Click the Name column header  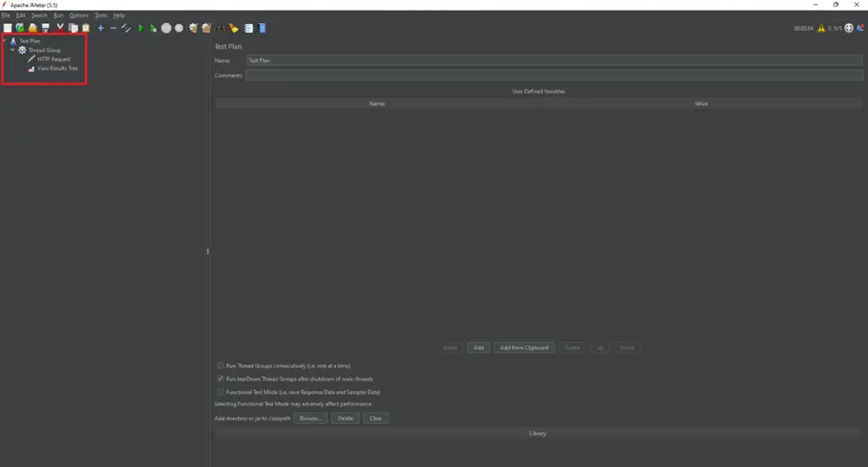[x=377, y=103]
